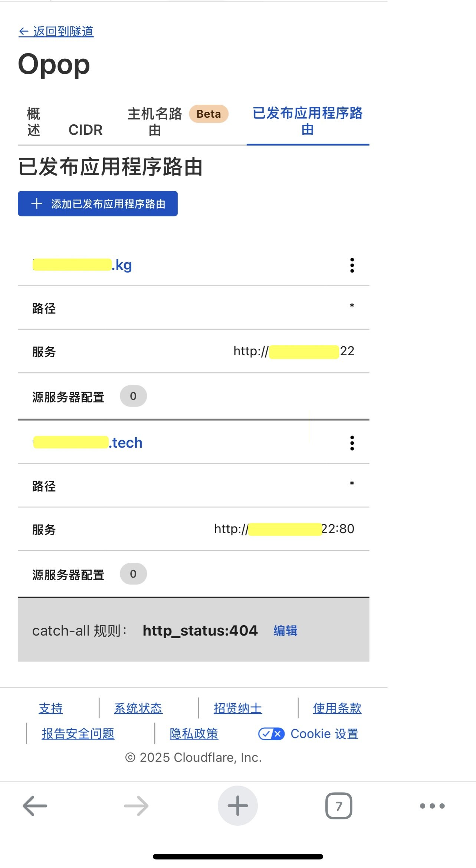This screenshot has width=476, height=868.
Task: Open options menu for the .tech route
Action: click(x=352, y=443)
